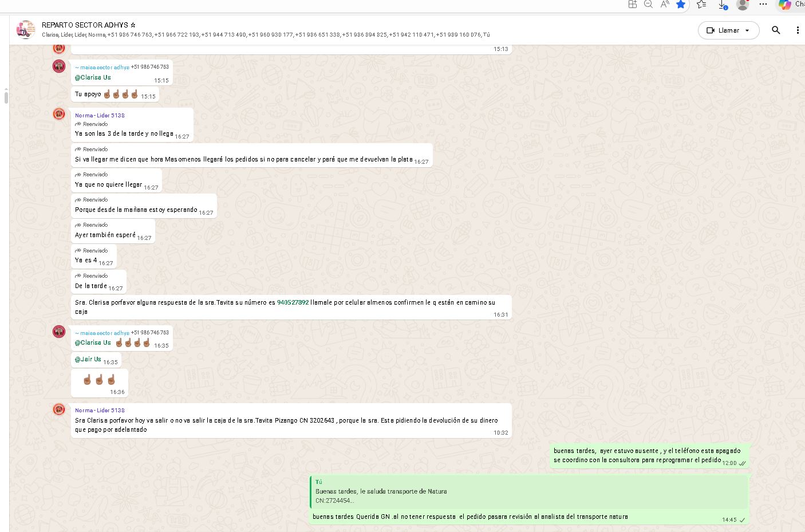This screenshot has height=532, width=805.
Task: Click the browser split screen icon
Action: click(x=633, y=5)
